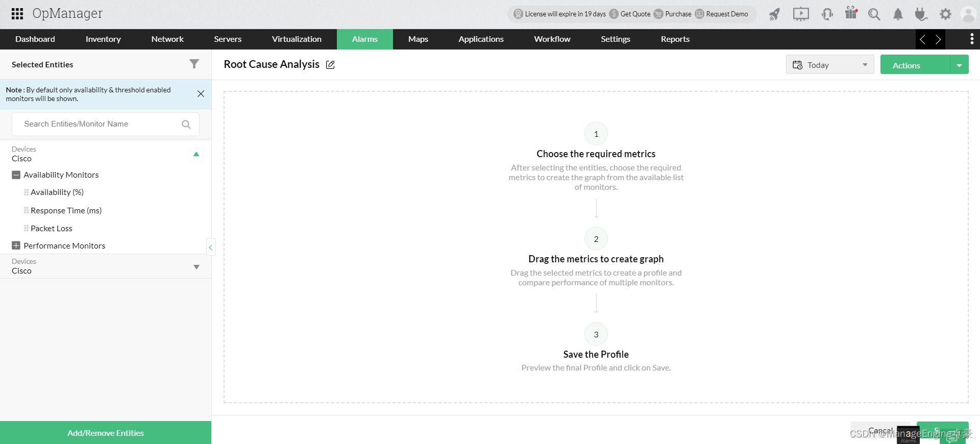Image resolution: width=980 pixels, height=444 pixels.
Task: Open the Virtualization tab
Action: [297, 39]
